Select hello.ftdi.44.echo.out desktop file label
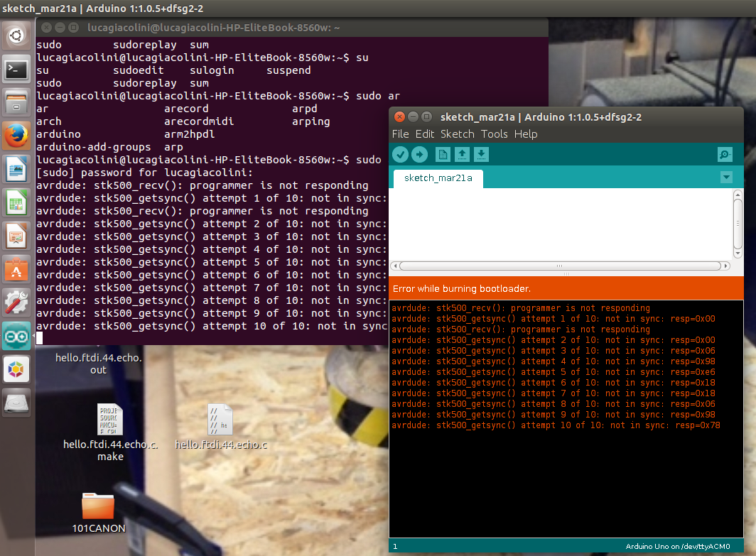Screen dimensions: 756x556 pos(98,364)
